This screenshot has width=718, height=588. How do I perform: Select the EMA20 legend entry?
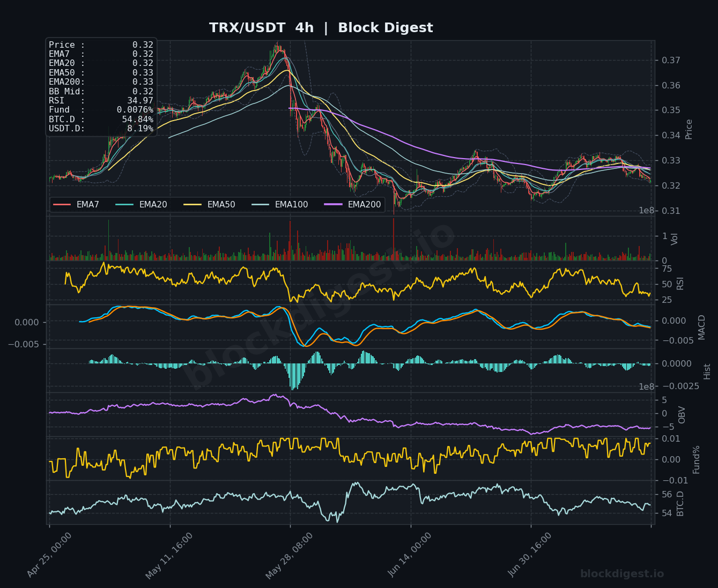pyautogui.click(x=142, y=205)
